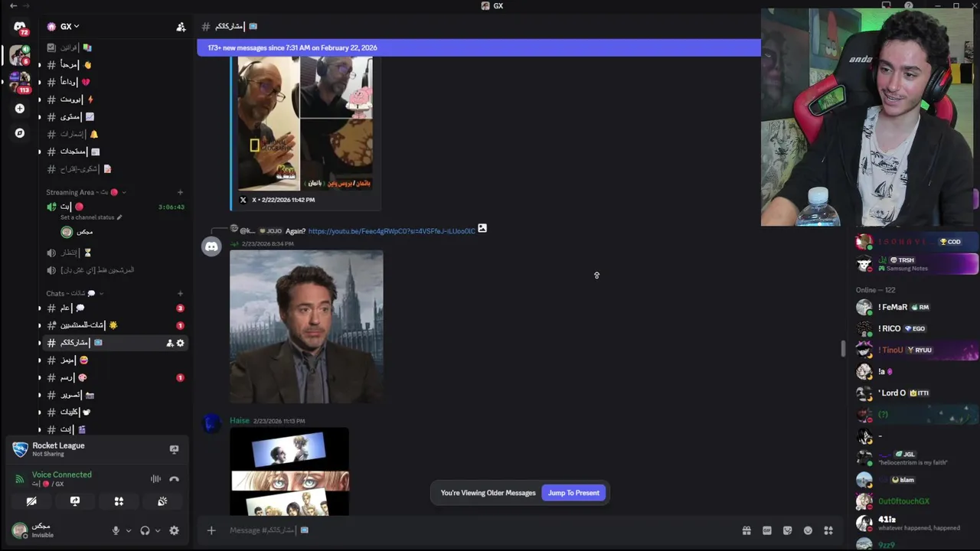Open the Discover servers compass icon
Screen dimensions: 980x551
(x=19, y=133)
